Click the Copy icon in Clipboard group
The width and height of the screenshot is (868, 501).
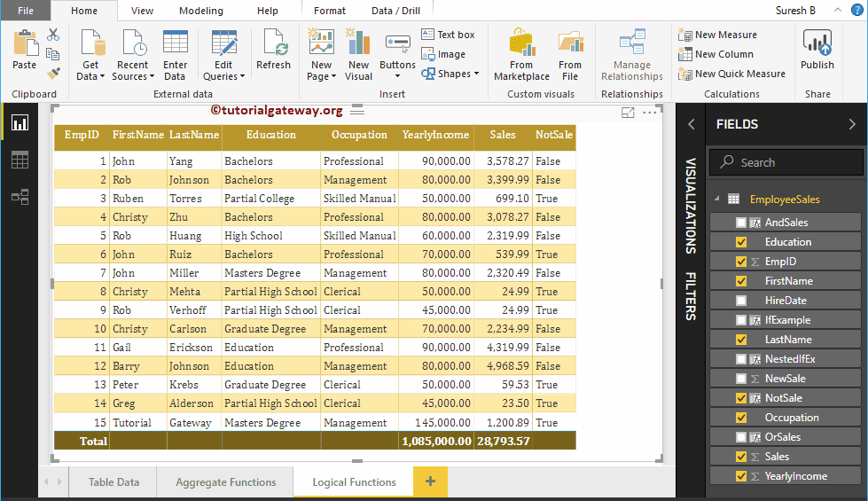pos(53,54)
